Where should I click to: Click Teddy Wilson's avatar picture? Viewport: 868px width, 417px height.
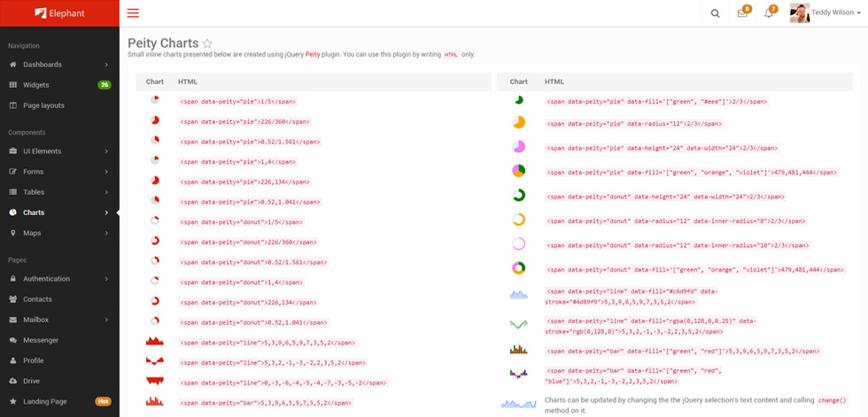tap(799, 12)
